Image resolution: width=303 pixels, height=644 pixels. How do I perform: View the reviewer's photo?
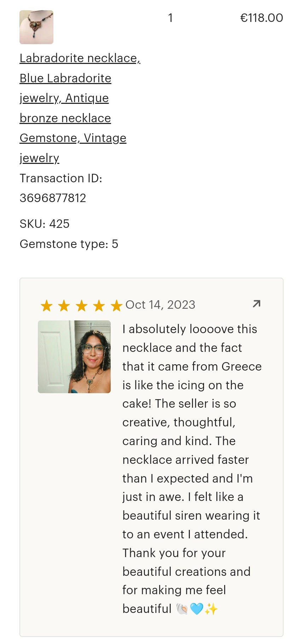click(74, 357)
